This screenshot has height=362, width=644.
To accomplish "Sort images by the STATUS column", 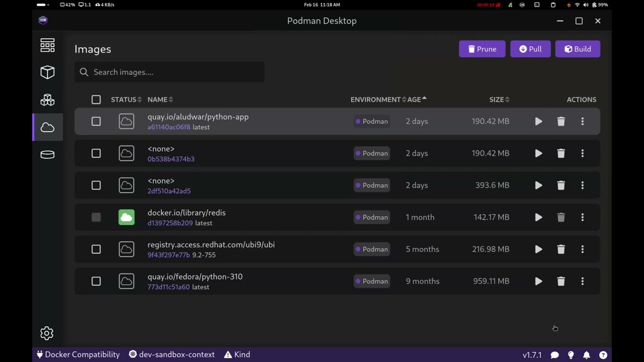I will 126,100.
